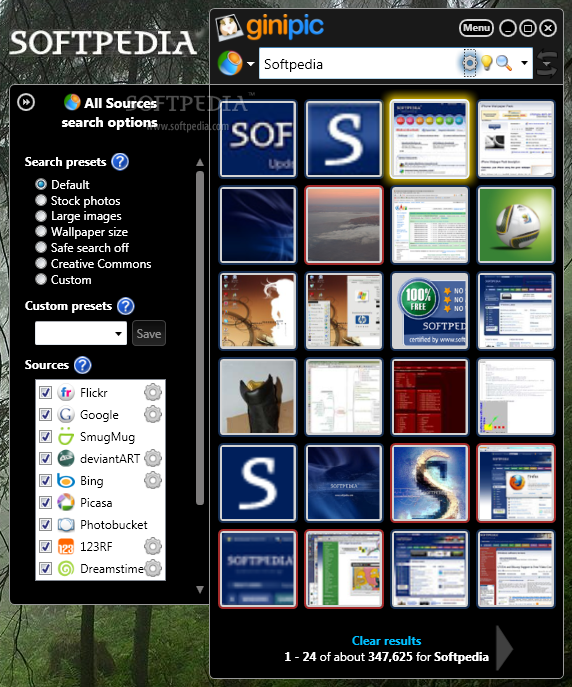Click the Flickr logo icon
This screenshot has height=687, width=572.
pyautogui.click(x=66, y=392)
